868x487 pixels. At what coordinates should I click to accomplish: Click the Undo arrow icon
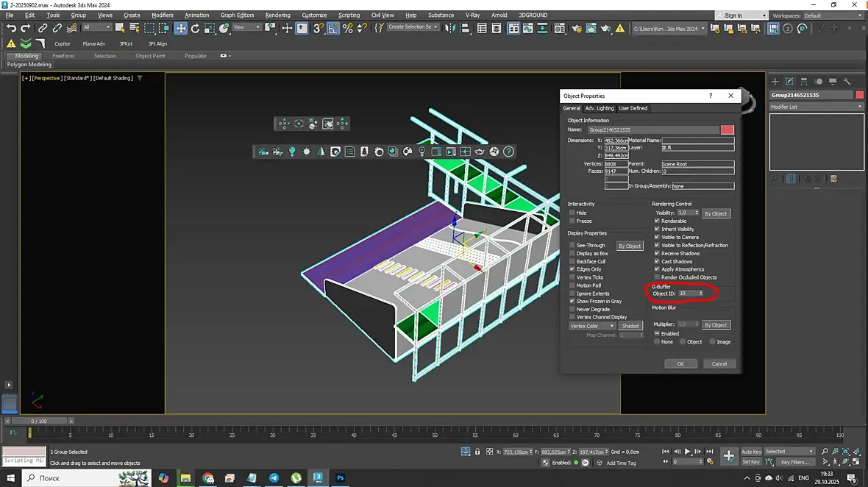click(11, 28)
